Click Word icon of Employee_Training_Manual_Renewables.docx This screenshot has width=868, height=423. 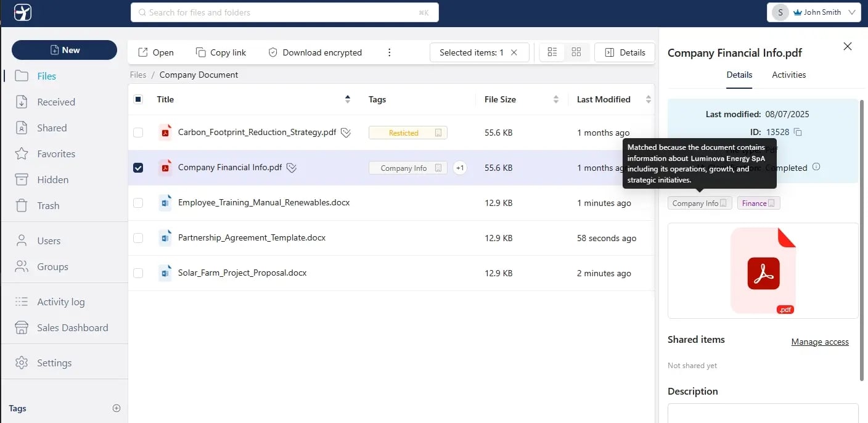[x=165, y=202]
